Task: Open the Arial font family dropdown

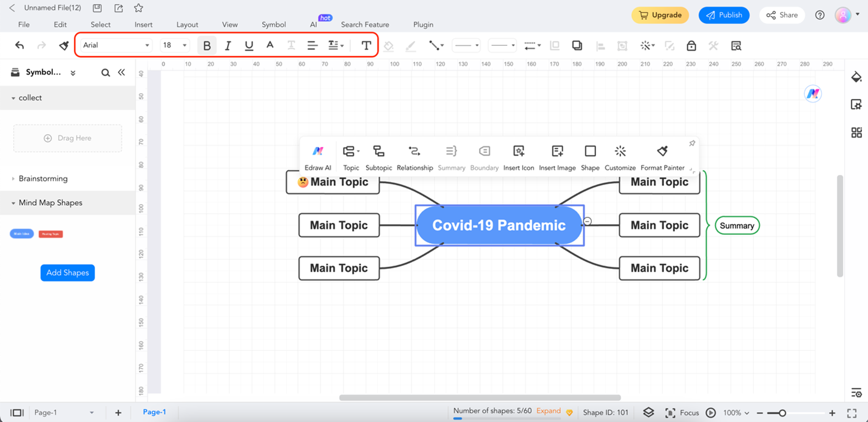Action: (116, 45)
